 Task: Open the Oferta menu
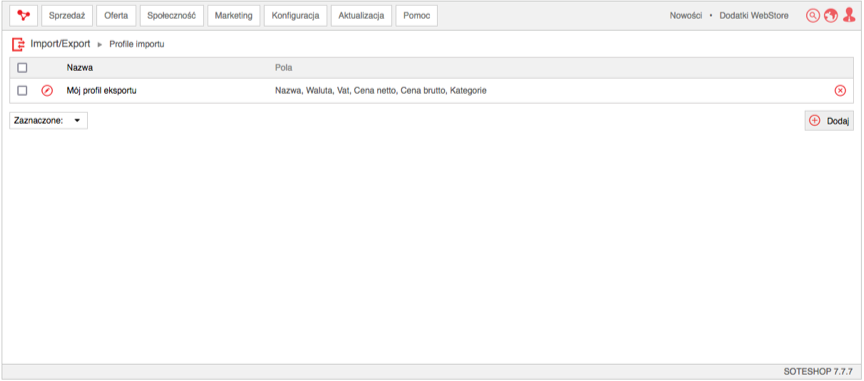click(116, 16)
